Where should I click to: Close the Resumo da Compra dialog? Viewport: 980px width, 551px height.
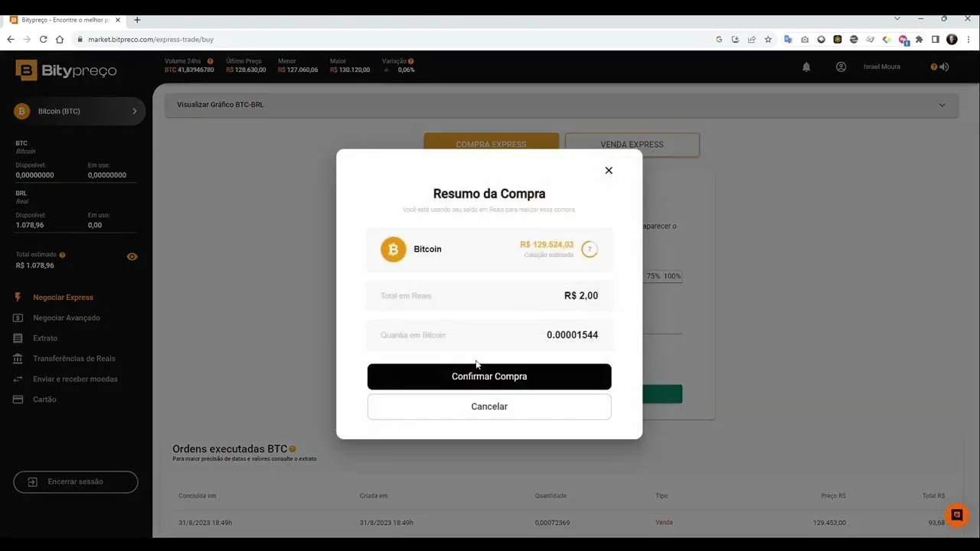(609, 171)
